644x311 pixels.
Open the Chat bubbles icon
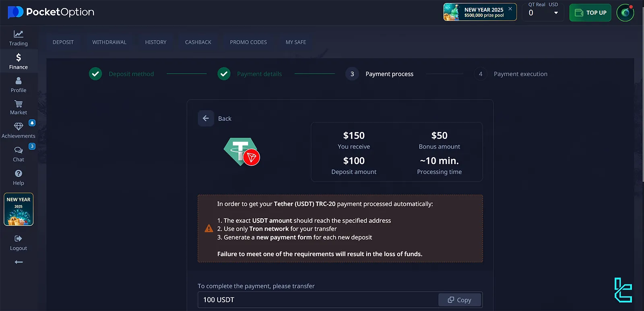click(19, 150)
